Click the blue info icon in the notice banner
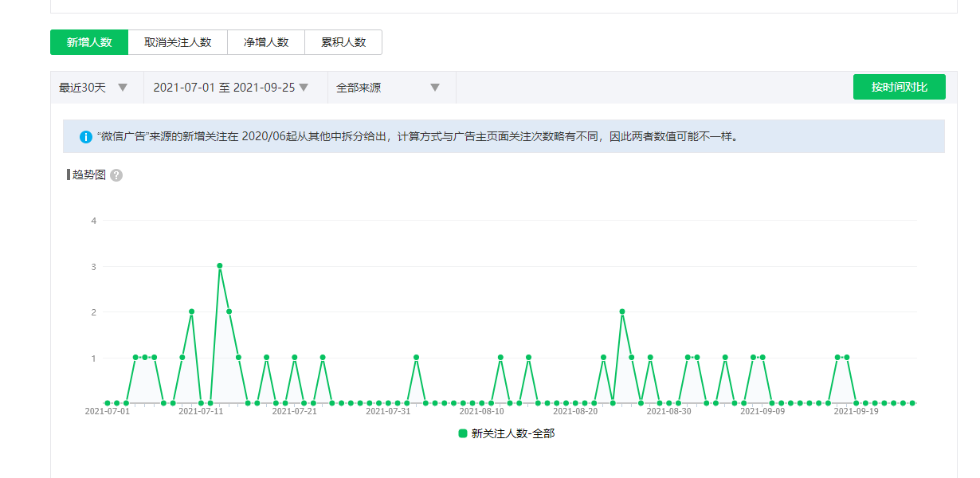Viewport: 980px width, 478px height. tap(86, 137)
